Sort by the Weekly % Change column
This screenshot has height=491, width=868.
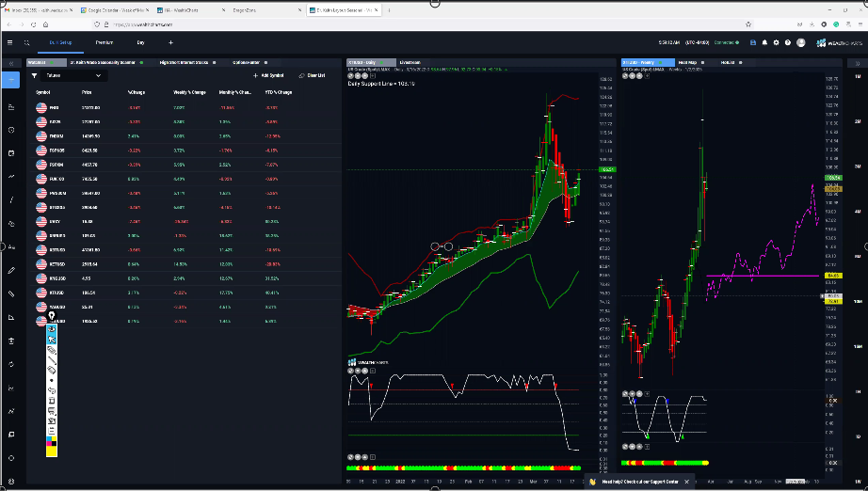pyautogui.click(x=189, y=92)
